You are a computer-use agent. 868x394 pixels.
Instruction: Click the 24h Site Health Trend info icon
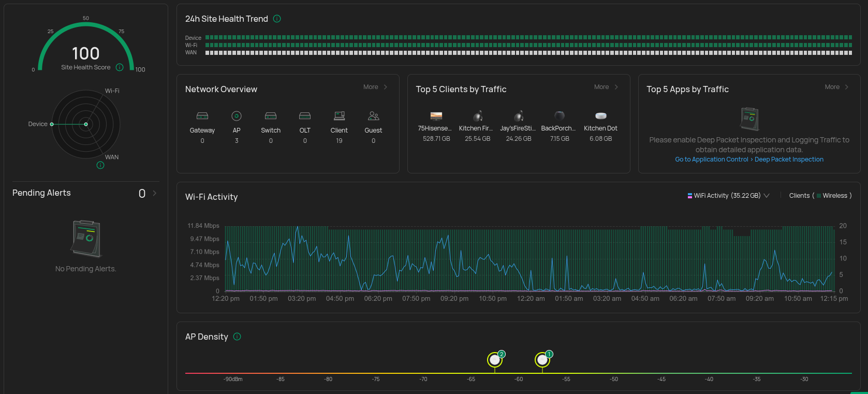click(x=277, y=19)
